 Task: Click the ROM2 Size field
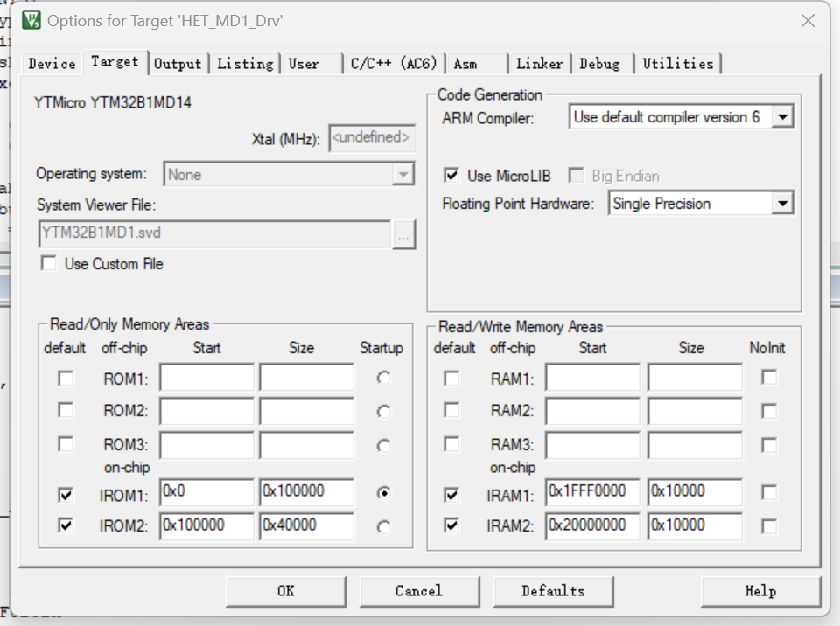click(x=306, y=411)
